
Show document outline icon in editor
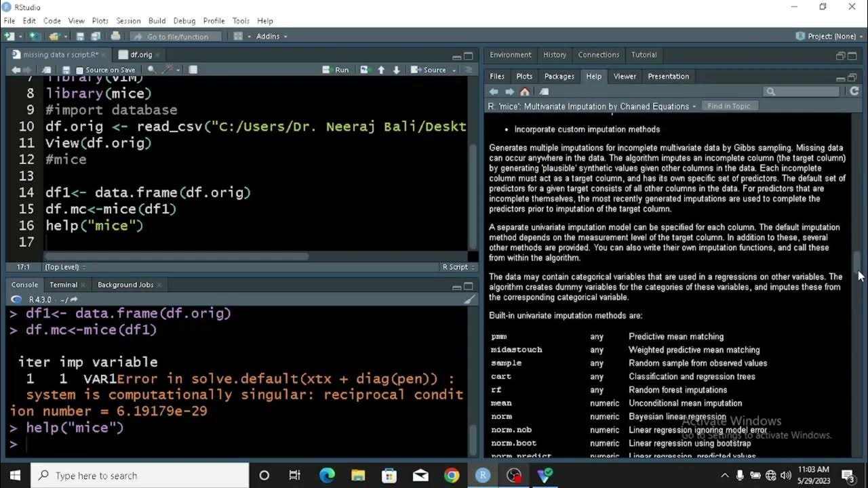pos(467,70)
